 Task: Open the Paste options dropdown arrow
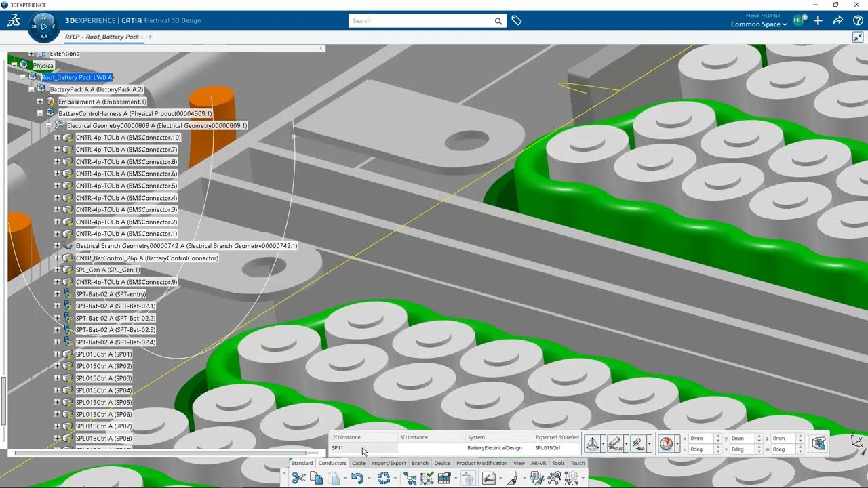tap(347, 479)
